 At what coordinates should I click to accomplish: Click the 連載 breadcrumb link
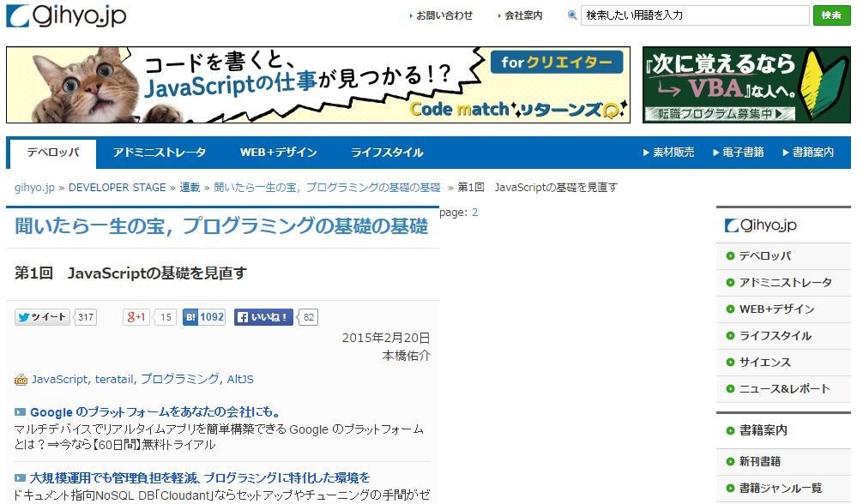click(190, 188)
